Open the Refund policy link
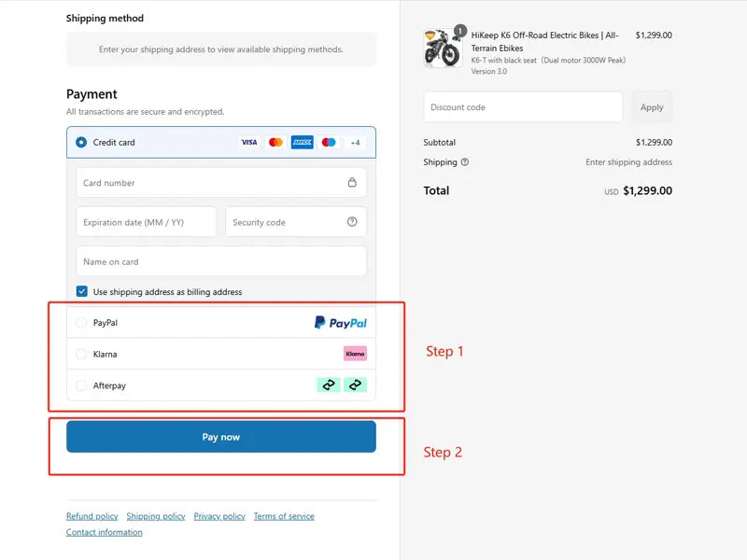The width and height of the screenshot is (747, 560). 92,516
